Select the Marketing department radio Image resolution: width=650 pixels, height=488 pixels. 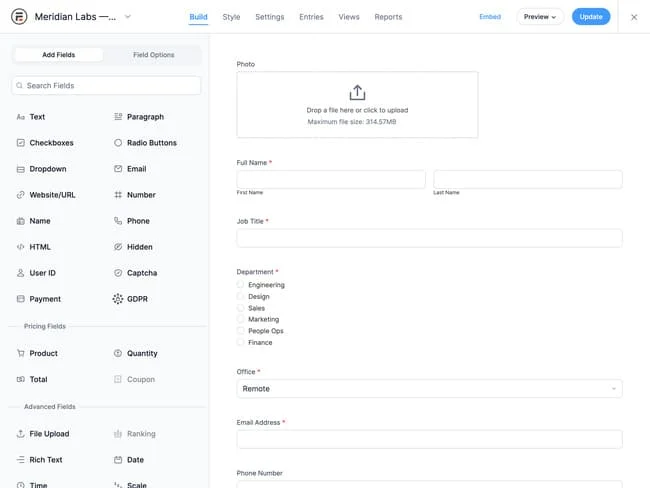(x=240, y=319)
